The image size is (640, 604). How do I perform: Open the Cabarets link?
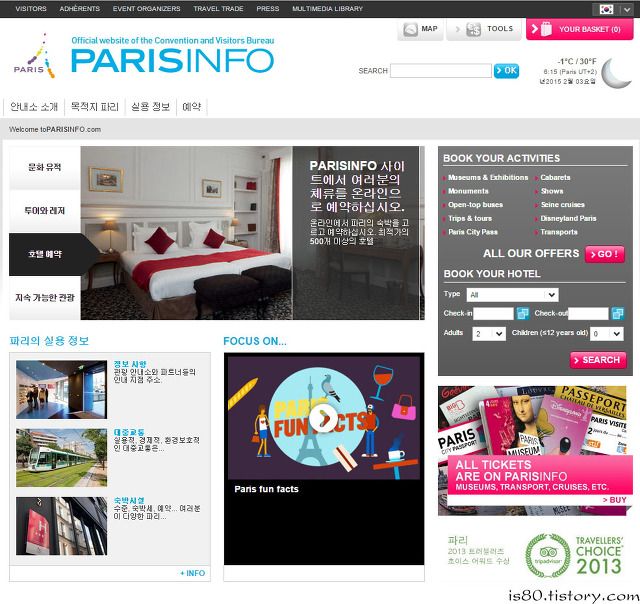(x=555, y=178)
